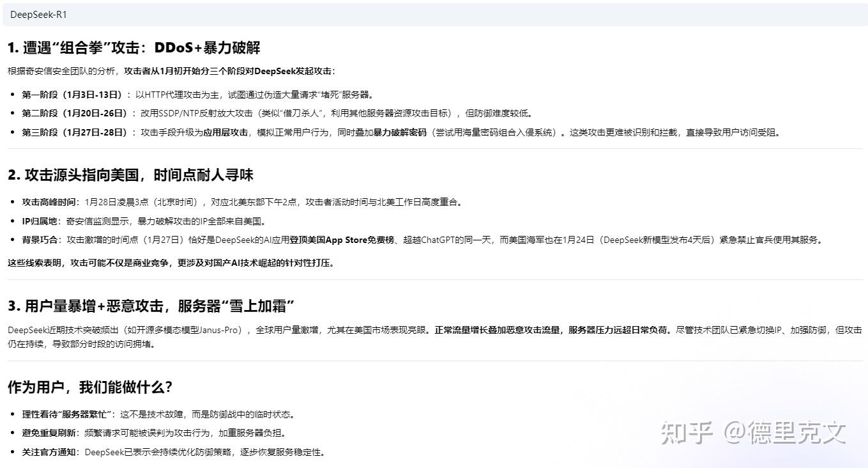Click the bold label '关注官方通知'

coord(49,452)
